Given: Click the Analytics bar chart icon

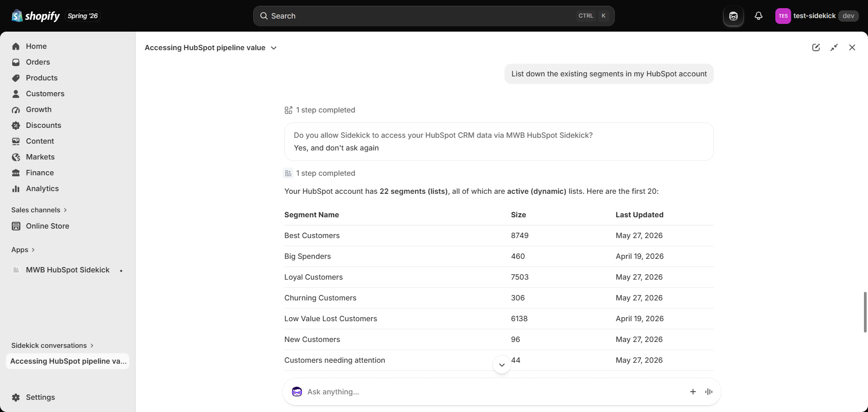Looking at the screenshot, I should pos(16,188).
